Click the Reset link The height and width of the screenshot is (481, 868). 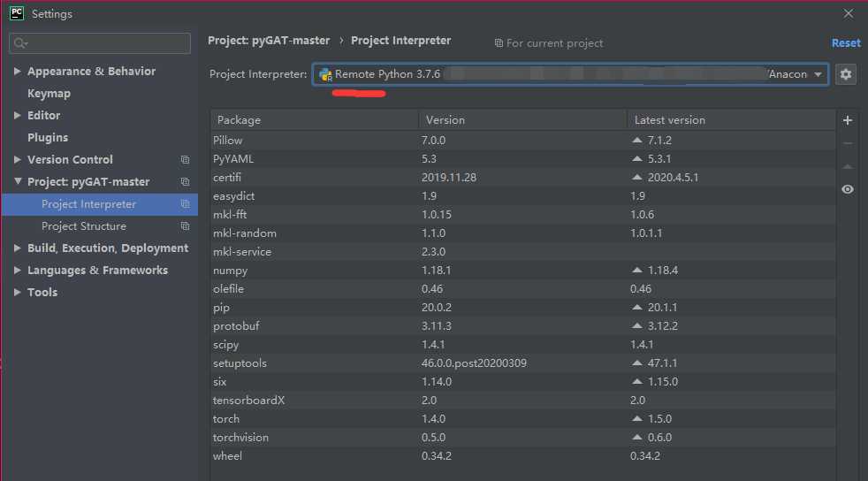pyautogui.click(x=845, y=42)
